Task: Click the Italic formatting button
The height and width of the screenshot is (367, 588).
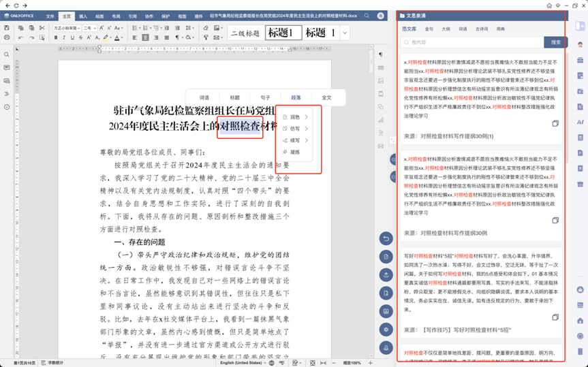Action: (64, 38)
